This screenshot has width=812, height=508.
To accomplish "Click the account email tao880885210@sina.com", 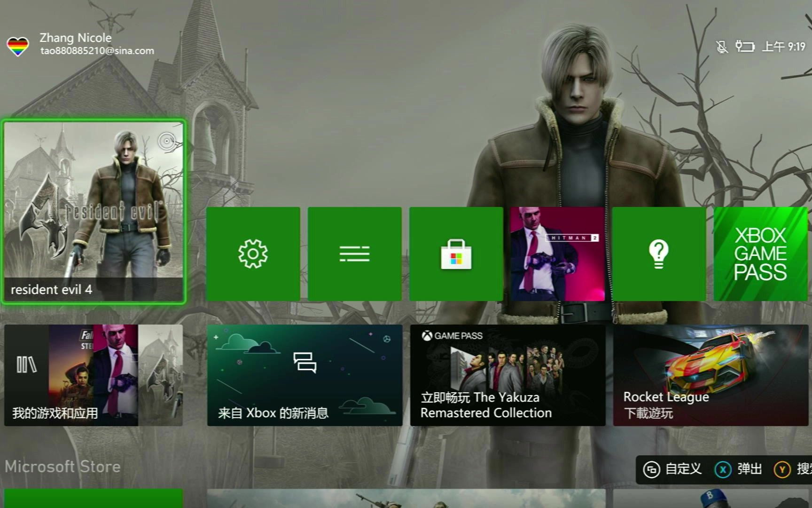I will click(97, 51).
